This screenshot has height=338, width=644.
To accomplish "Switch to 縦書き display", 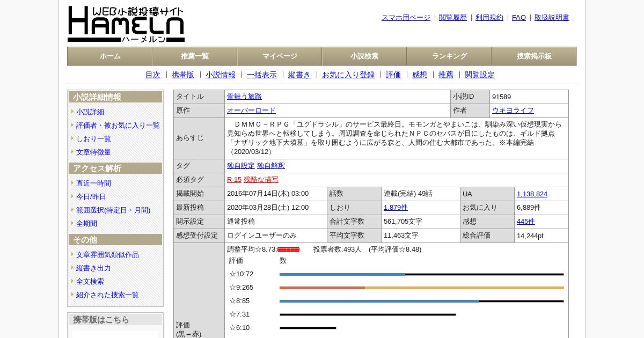I will pos(299,75).
